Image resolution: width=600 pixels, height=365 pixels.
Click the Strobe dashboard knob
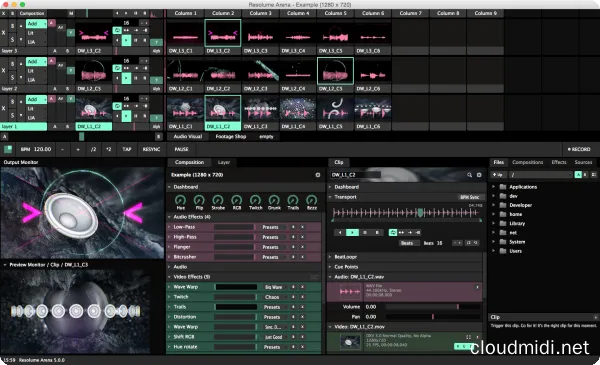click(218, 200)
